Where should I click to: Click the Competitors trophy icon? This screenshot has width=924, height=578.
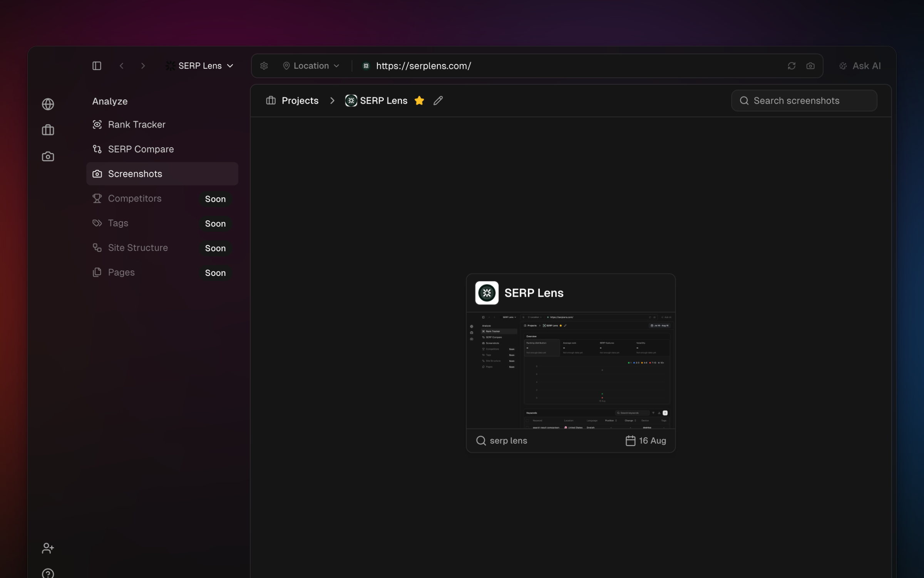[97, 198]
